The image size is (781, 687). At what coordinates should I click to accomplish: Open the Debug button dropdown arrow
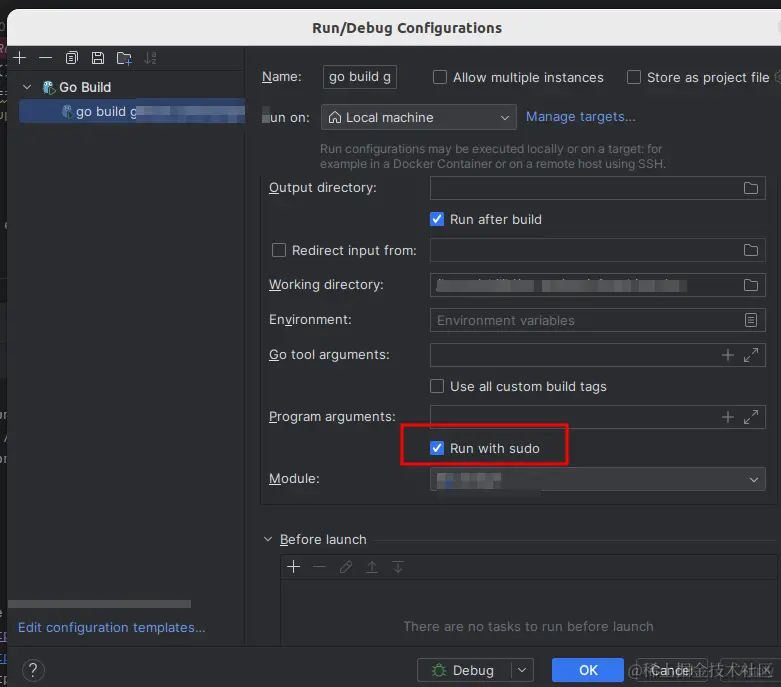tap(522, 671)
